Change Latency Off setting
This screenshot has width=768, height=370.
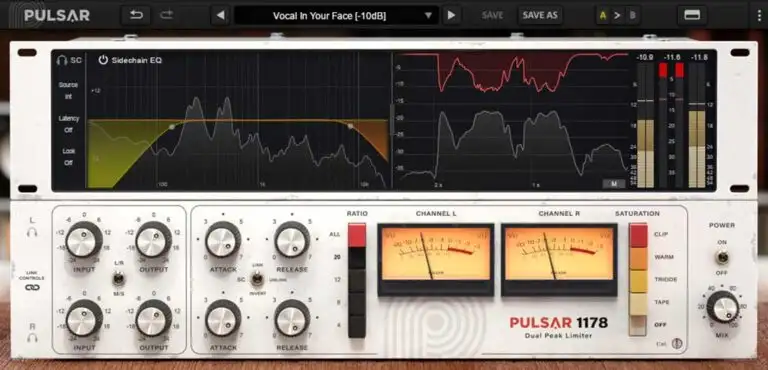click(69, 124)
